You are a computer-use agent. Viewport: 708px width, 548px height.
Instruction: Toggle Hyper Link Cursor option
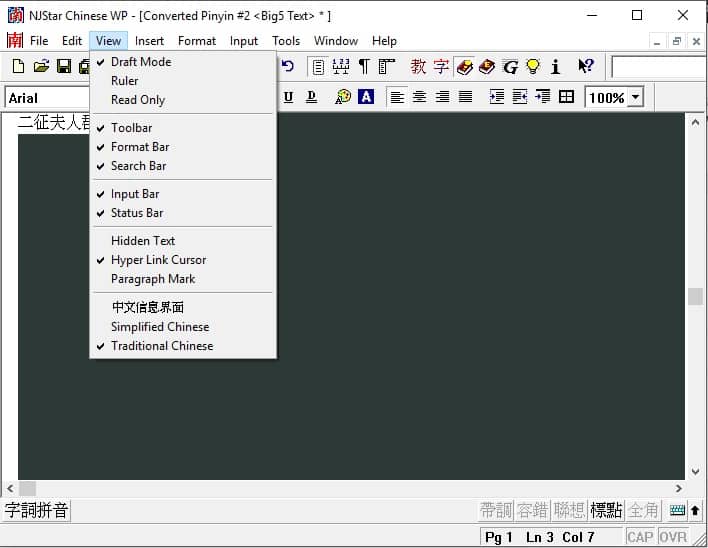(183, 260)
